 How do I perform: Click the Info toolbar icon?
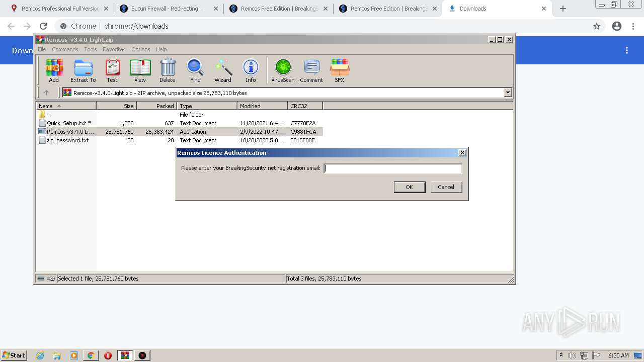tap(251, 70)
